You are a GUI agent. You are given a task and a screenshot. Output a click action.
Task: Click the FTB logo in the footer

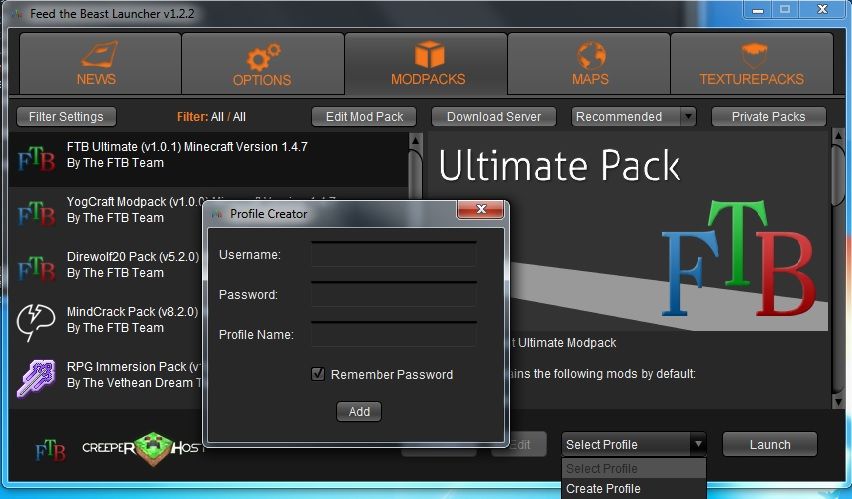[x=51, y=450]
